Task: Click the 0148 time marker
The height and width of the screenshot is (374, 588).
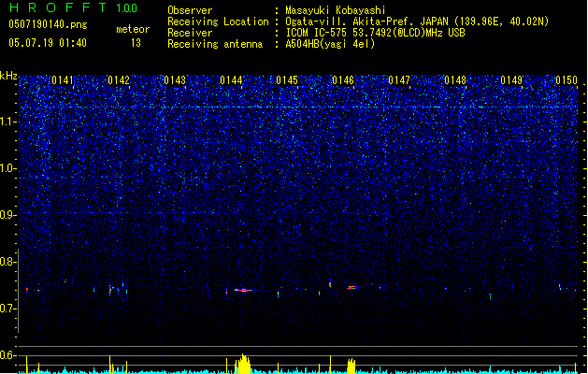Action: [455, 80]
